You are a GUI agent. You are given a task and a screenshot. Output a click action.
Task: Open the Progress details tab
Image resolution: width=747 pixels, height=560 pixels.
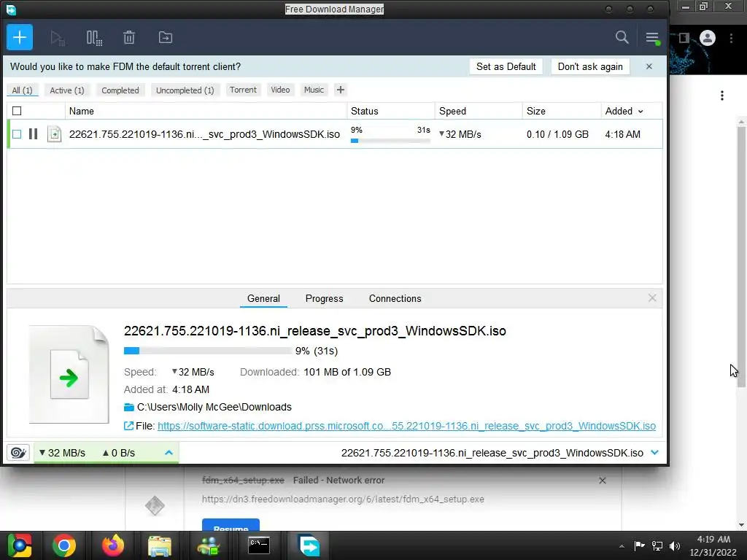[325, 298]
